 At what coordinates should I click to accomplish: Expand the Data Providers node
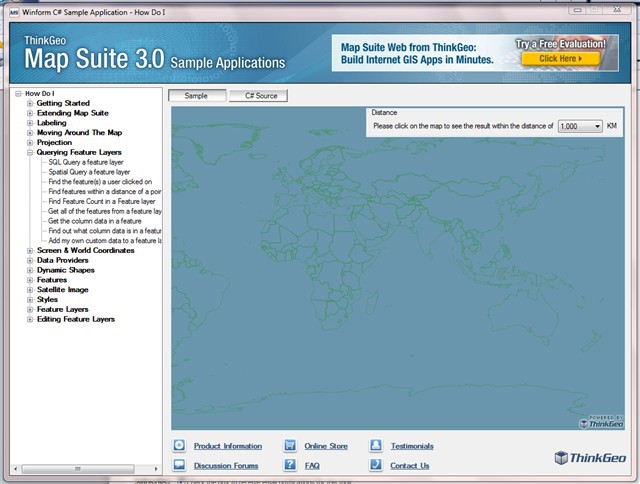[x=30, y=260]
